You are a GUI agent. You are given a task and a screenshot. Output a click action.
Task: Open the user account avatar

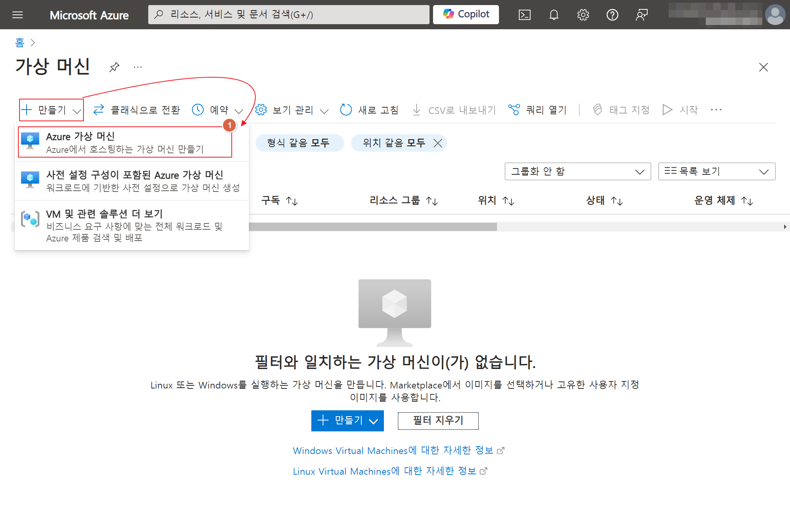775,15
